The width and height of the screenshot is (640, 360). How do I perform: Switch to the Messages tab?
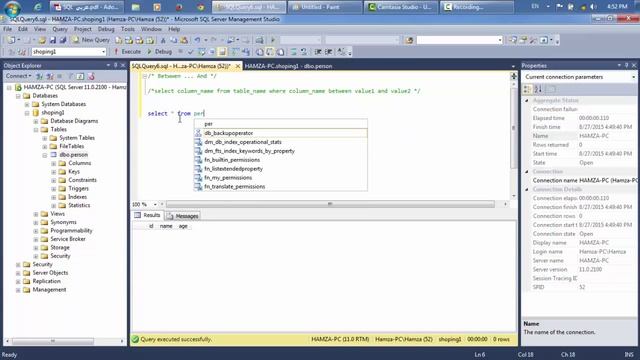[x=182, y=216]
